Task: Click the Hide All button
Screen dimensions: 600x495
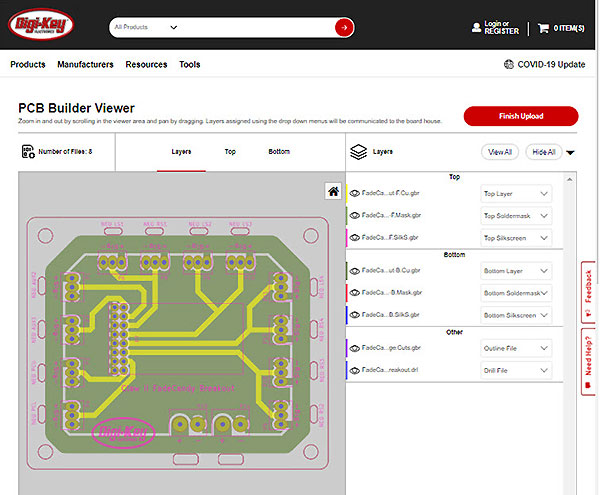Action: pyautogui.click(x=544, y=152)
